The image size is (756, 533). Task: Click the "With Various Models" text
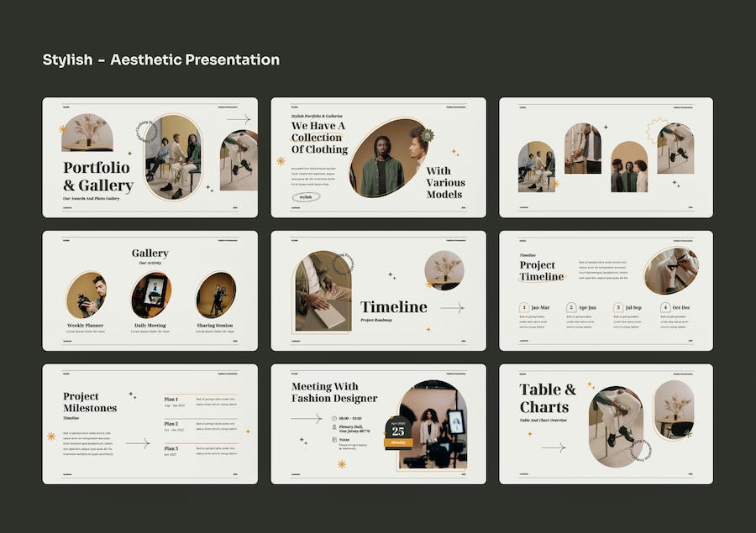445,182
